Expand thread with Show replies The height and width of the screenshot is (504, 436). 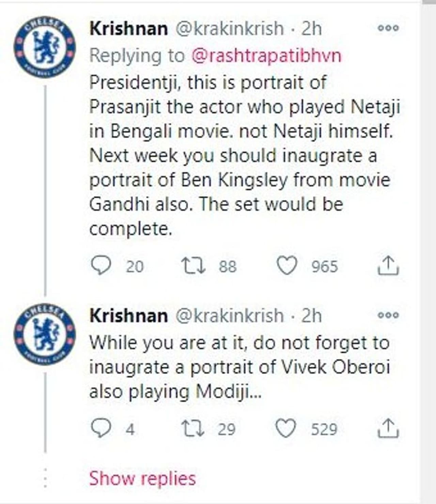pos(142,478)
